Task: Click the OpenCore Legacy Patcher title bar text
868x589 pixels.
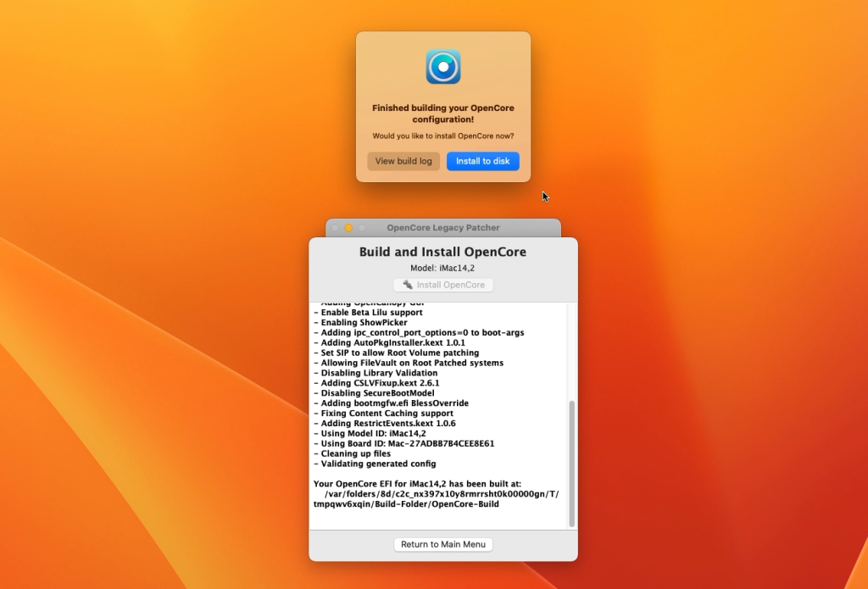Action: coord(442,227)
